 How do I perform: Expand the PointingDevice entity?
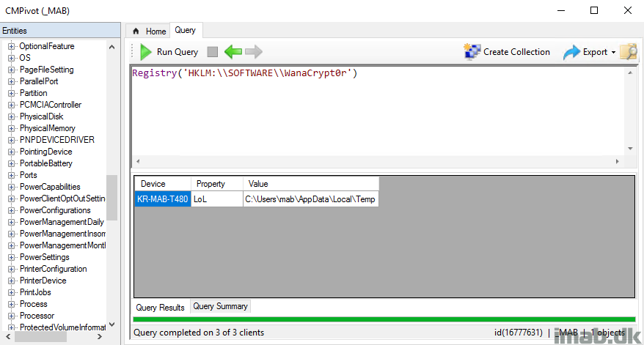coord(12,152)
